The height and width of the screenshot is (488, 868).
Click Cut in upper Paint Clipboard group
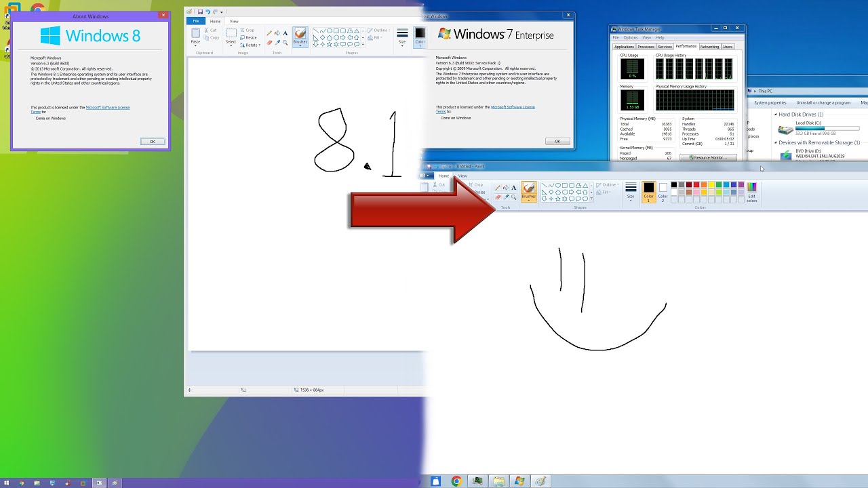pyautogui.click(x=211, y=30)
